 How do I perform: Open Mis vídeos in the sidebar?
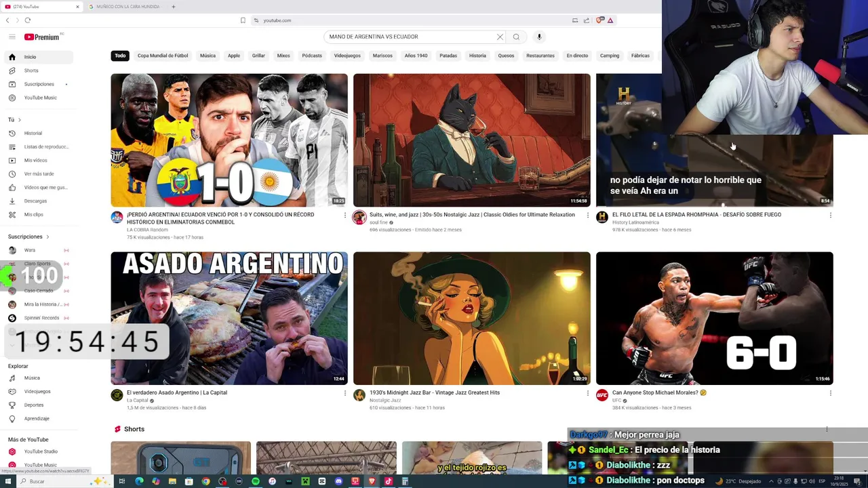pyautogui.click(x=39, y=160)
